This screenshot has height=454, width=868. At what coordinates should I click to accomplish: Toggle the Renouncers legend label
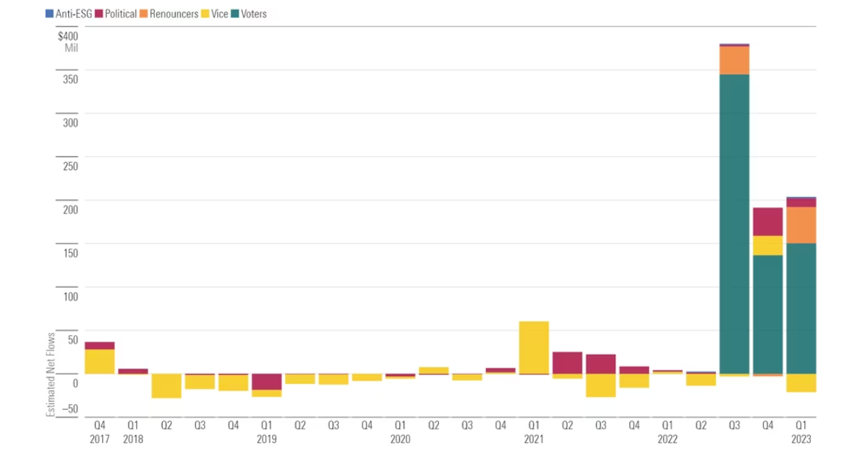tap(174, 14)
